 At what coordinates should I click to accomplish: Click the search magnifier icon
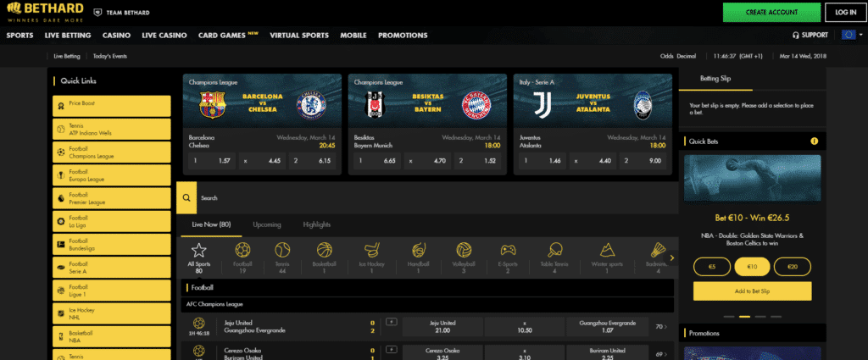186,198
